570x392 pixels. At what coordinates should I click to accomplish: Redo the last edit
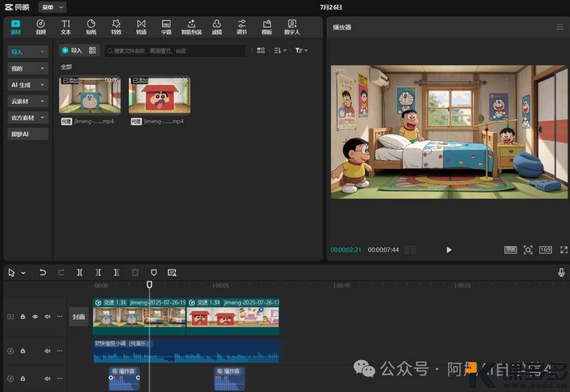point(61,272)
